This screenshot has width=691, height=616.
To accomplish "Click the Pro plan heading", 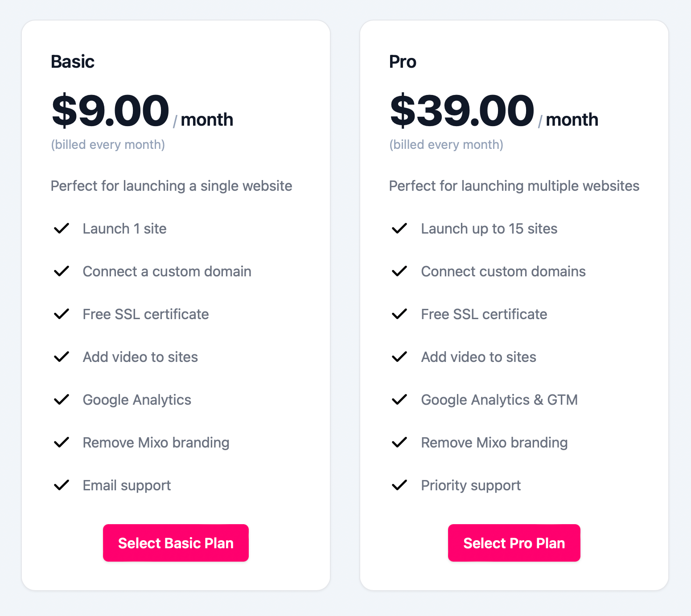I will (403, 62).
